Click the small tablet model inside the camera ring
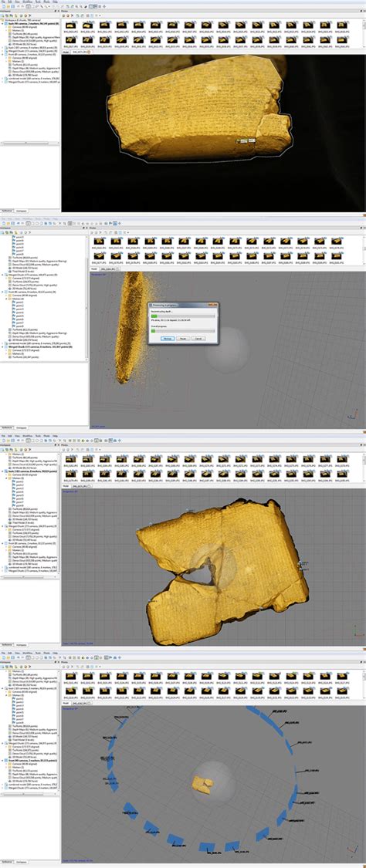Screen dimensions: 366x868 (202, 785)
